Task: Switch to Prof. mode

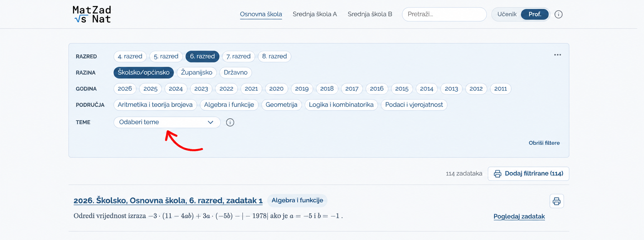Action: pyautogui.click(x=534, y=14)
